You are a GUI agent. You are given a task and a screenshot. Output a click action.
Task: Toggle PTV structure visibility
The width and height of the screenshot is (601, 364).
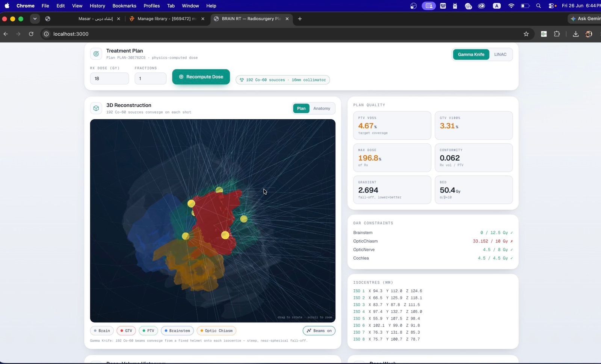148,331
